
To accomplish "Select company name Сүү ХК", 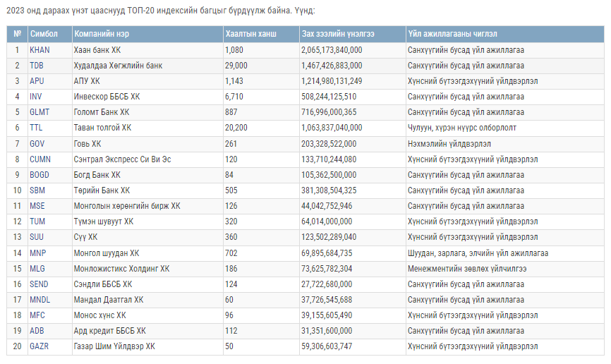I will (x=86, y=237).
